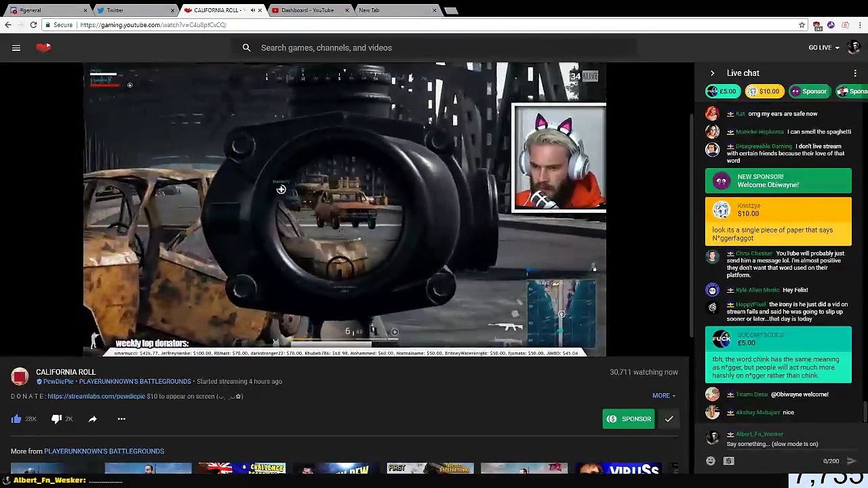The height and width of the screenshot is (488, 868).
Task: Switch to the New Tab tab
Action: tap(397, 10)
